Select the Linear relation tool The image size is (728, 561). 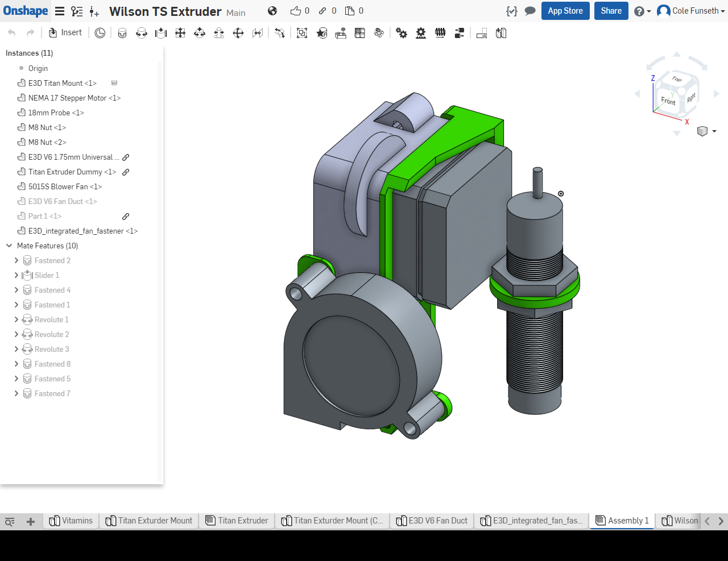pos(460,33)
